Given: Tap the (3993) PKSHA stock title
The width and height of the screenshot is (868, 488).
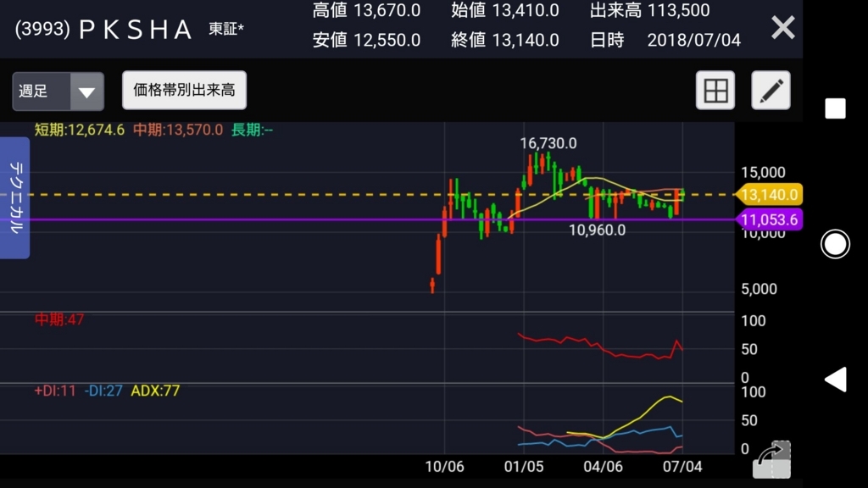Looking at the screenshot, I should point(103,30).
